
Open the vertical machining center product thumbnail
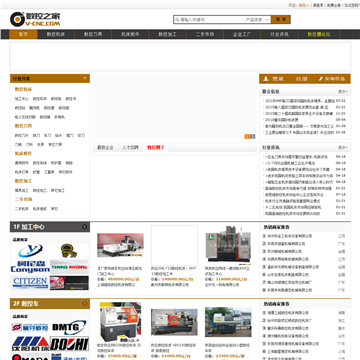click(x=228, y=244)
